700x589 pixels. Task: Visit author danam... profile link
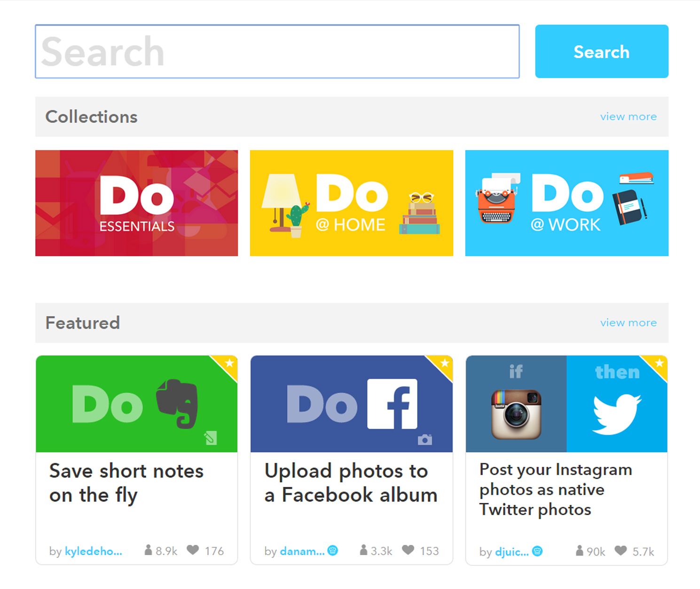point(302,551)
